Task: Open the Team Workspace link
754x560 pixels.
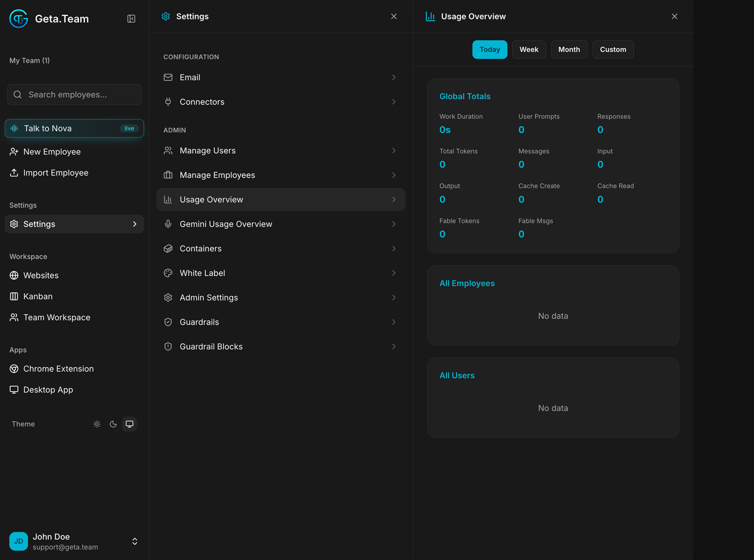Action: click(x=74, y=317)
